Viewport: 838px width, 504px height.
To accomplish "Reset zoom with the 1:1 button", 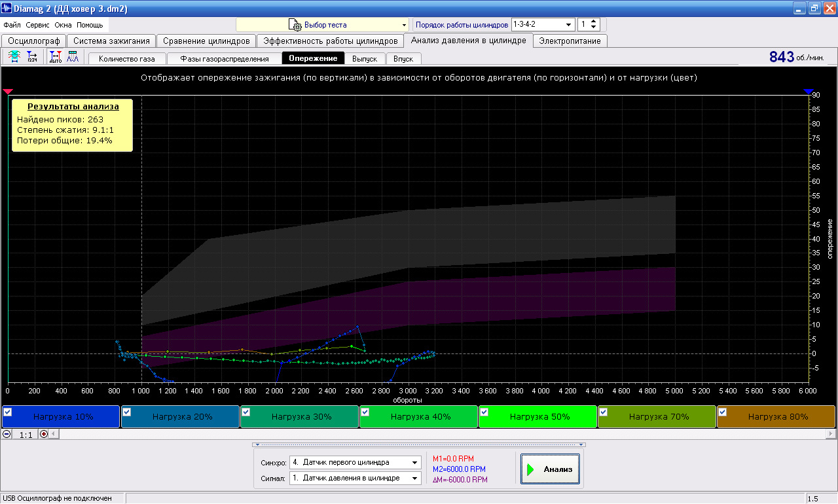I will pyautogui.click(x=26, y=434).
